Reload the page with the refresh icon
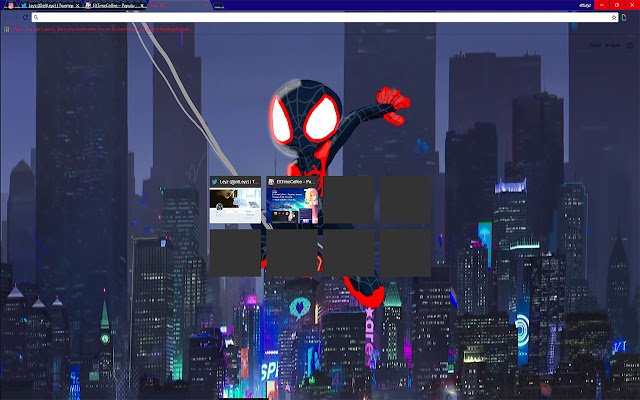640x400 pixels. pos(25,18)
